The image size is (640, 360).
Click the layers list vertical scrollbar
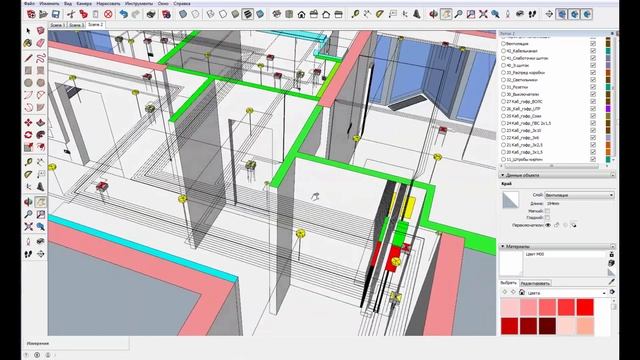[613, 98]
